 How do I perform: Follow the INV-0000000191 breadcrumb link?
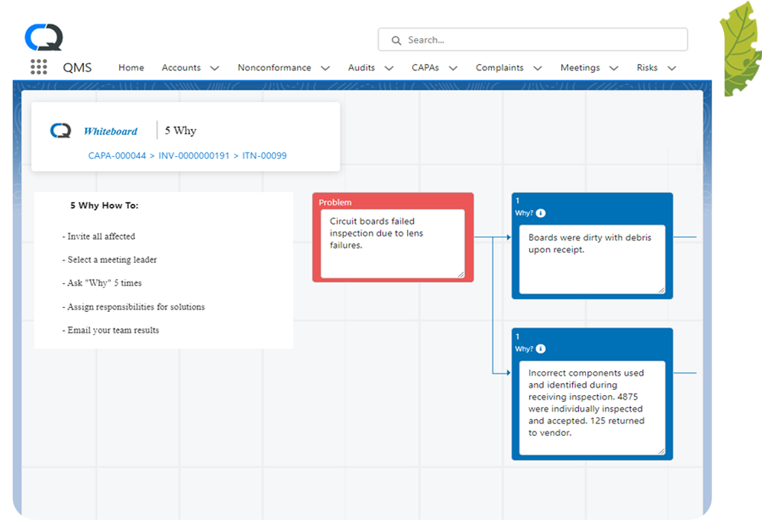pos(193,156)
